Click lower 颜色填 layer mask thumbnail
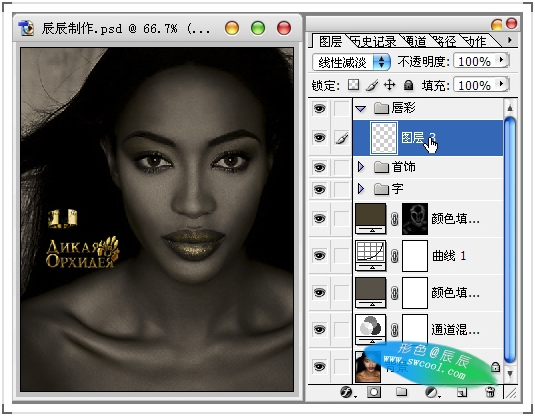Screen dimensions: 535x416 [x=415, y=293]
